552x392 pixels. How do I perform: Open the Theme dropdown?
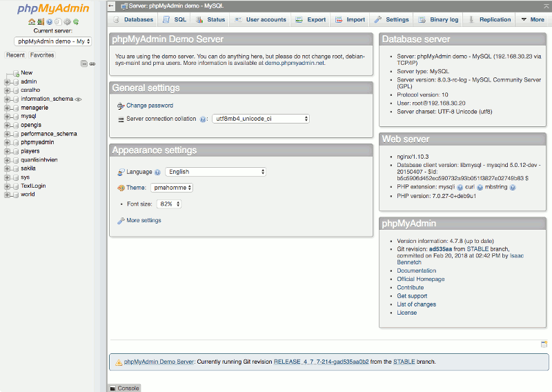tap(172, 188)
